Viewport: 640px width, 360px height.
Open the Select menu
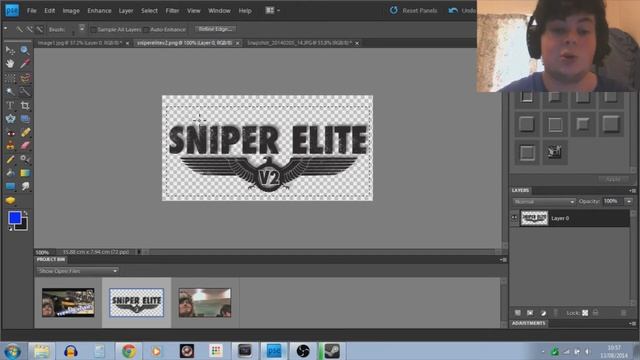[x=149, y=11]
